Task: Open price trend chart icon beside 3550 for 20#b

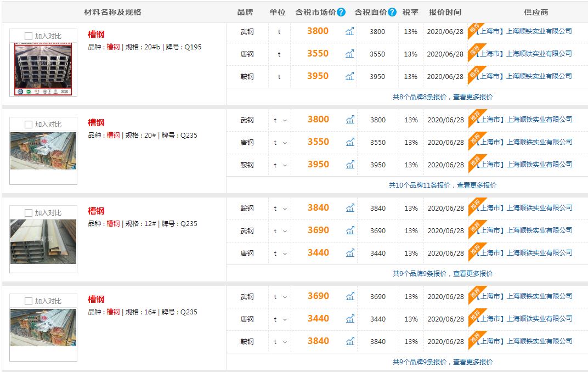Action: coord(349,54)
